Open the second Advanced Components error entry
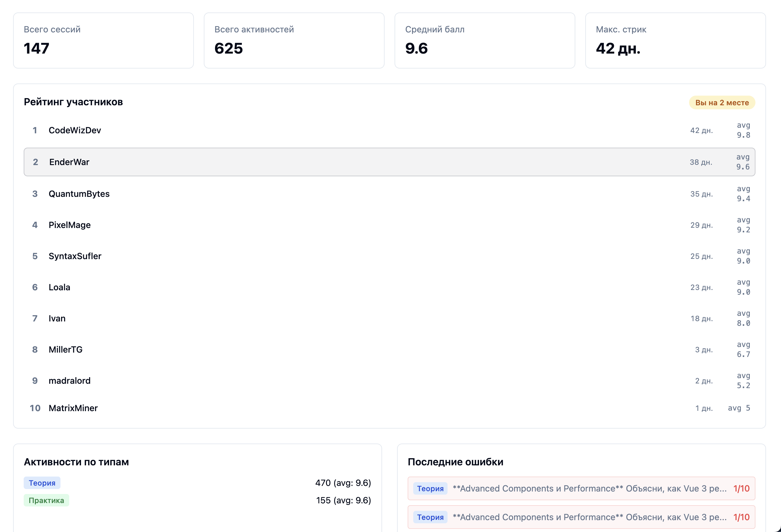 point(581,517)
